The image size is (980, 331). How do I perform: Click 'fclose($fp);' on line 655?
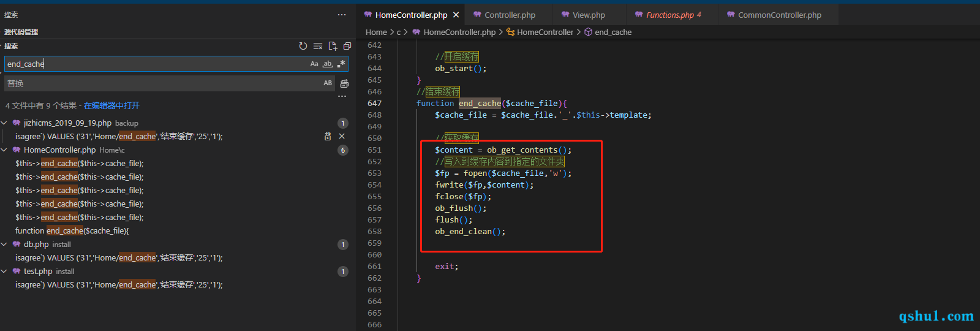coord(463,196)
